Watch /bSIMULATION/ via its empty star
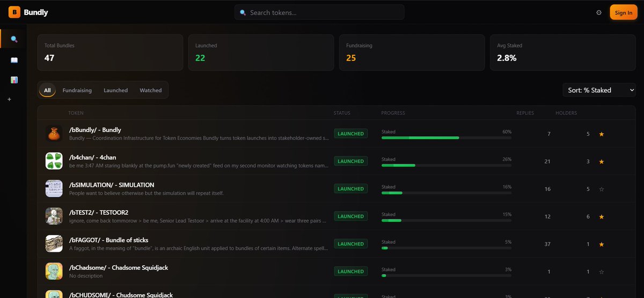The width and height of the screenshot is (644, 298). coord(601,188)
